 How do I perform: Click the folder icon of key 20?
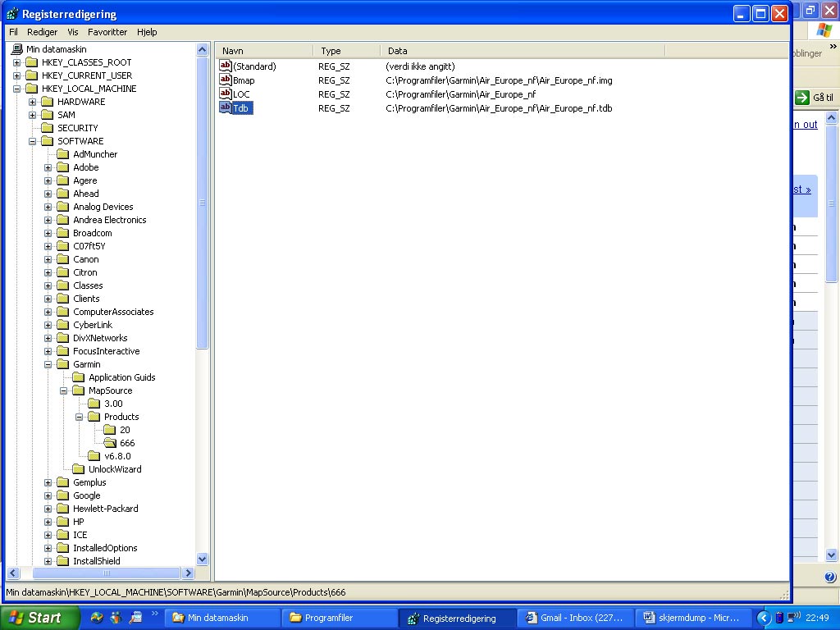pos(110,430)
